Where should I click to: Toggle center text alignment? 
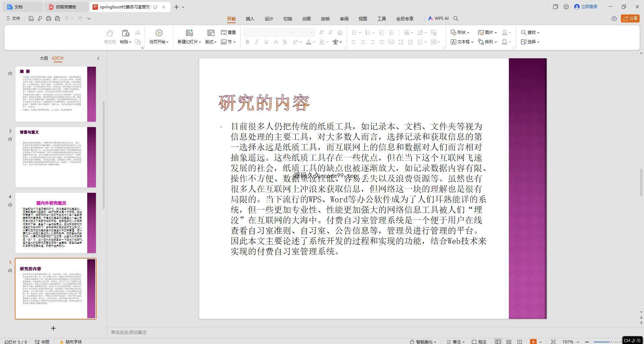pos(363,42)
